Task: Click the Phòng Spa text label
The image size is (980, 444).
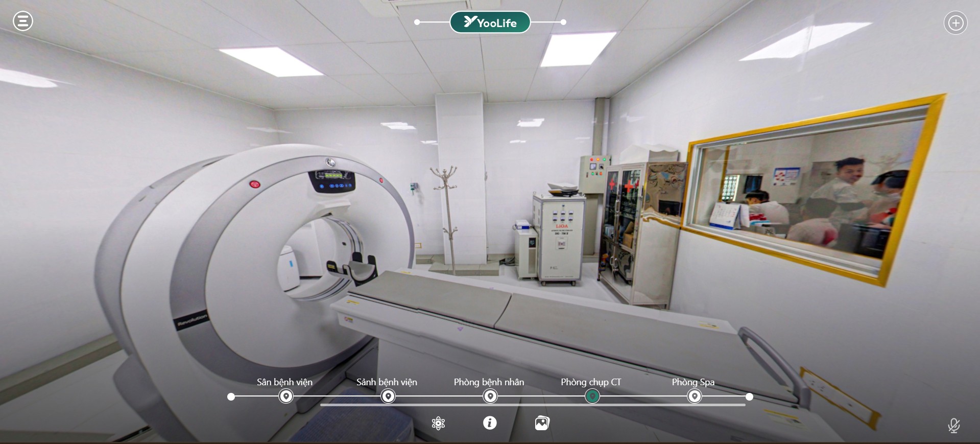Action: (693, 382)
